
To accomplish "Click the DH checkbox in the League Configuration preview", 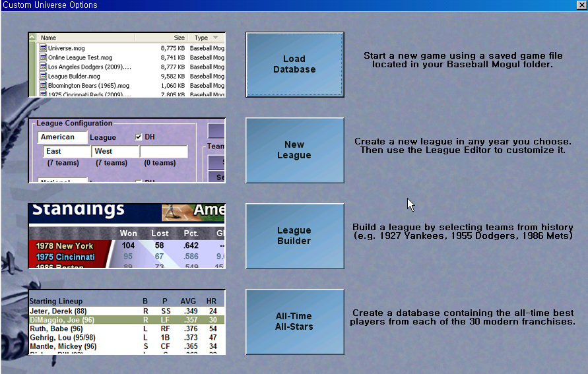I will point(139,137).
